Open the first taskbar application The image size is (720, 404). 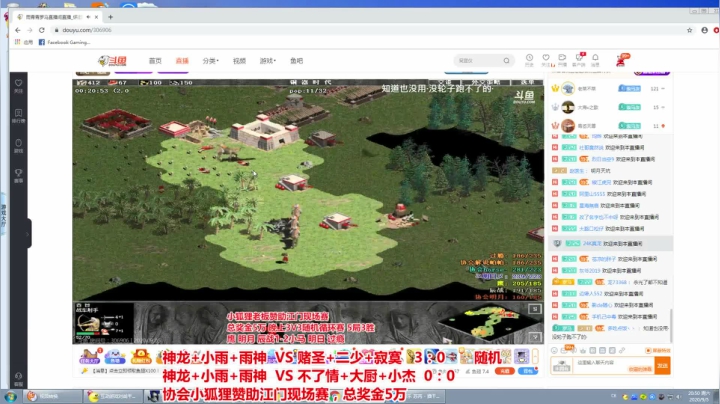(53, 396)
